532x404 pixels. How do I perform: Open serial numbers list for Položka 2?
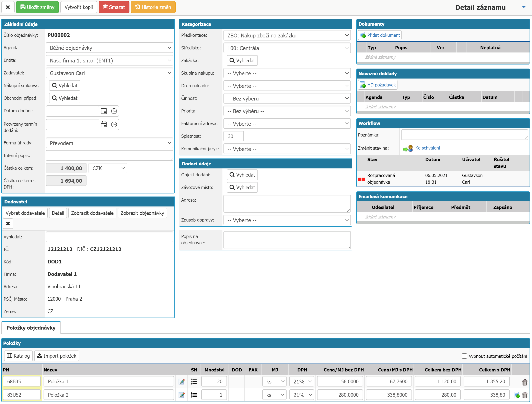tap(194, 395)
